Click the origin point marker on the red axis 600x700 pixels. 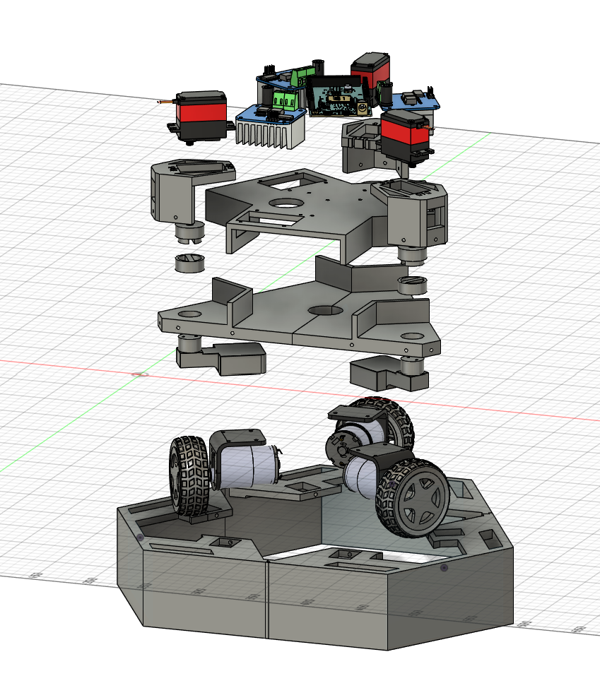141,374
